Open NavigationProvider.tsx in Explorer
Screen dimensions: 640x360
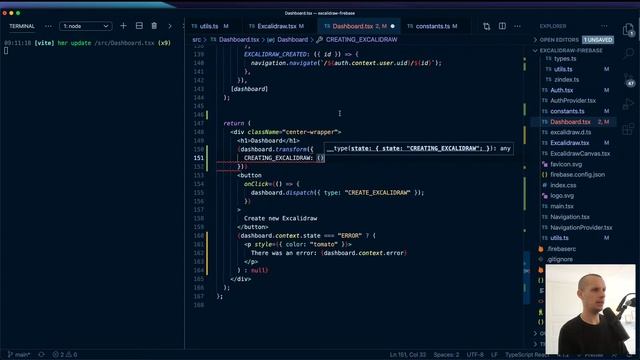(x=581, y=227)
